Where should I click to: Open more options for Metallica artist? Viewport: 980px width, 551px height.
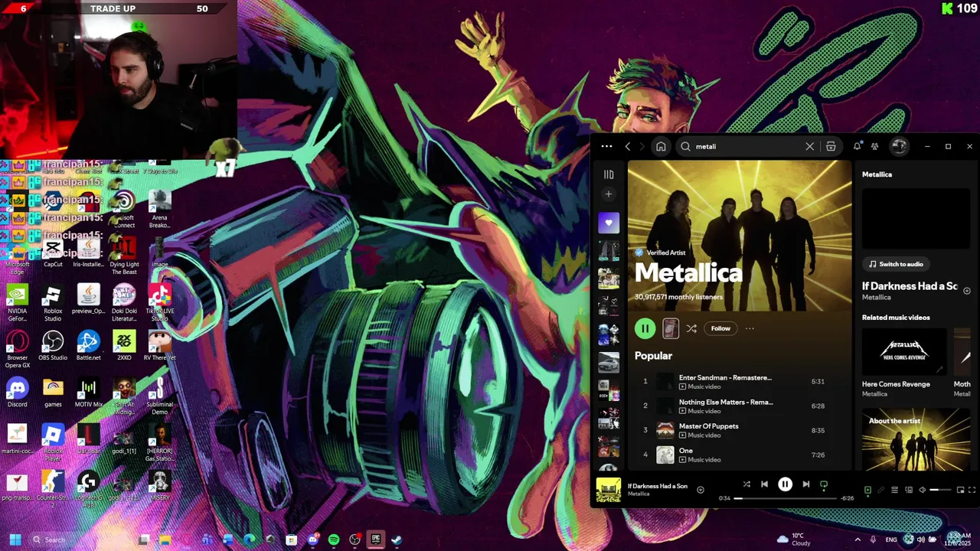(750, 328)
